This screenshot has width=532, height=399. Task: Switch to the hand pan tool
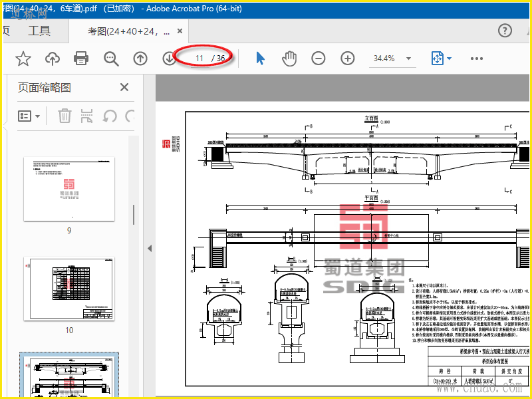coord(289,59)
